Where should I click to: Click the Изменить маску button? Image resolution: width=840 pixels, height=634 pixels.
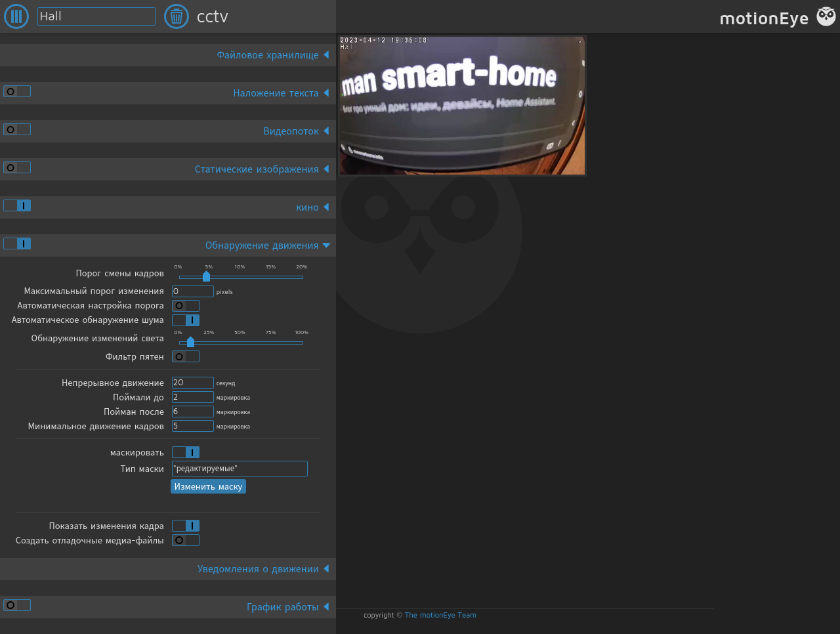[x=208, y=486]
